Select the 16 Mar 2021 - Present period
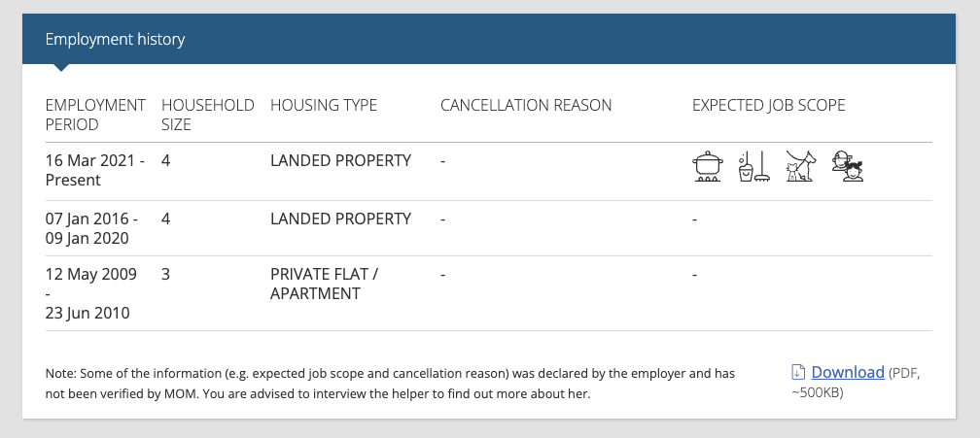 pos(95,170)
